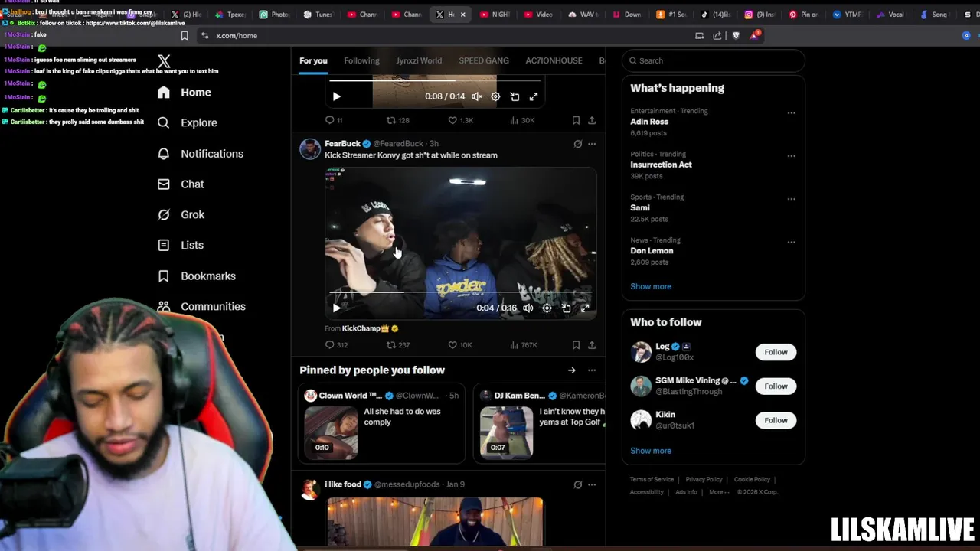This screenshot has width=980, height=551.
Task: Enter fullscreen on top video
Action: (x=534, y=96)
